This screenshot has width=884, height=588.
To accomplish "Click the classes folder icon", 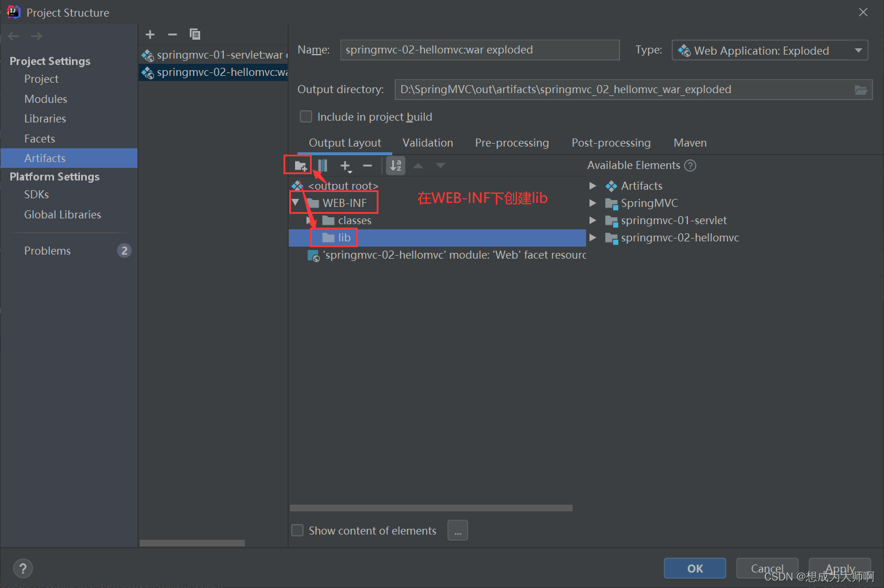I will tap(328, 220).
